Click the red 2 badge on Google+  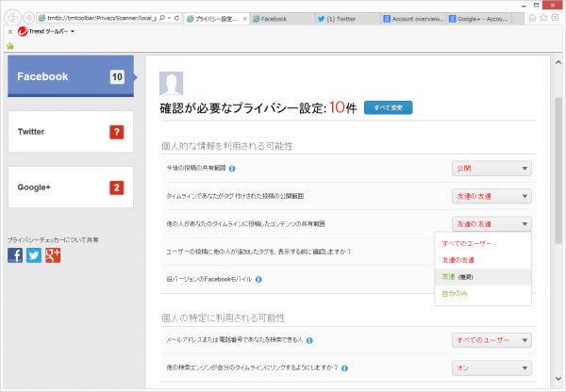[x=117, y=188]
